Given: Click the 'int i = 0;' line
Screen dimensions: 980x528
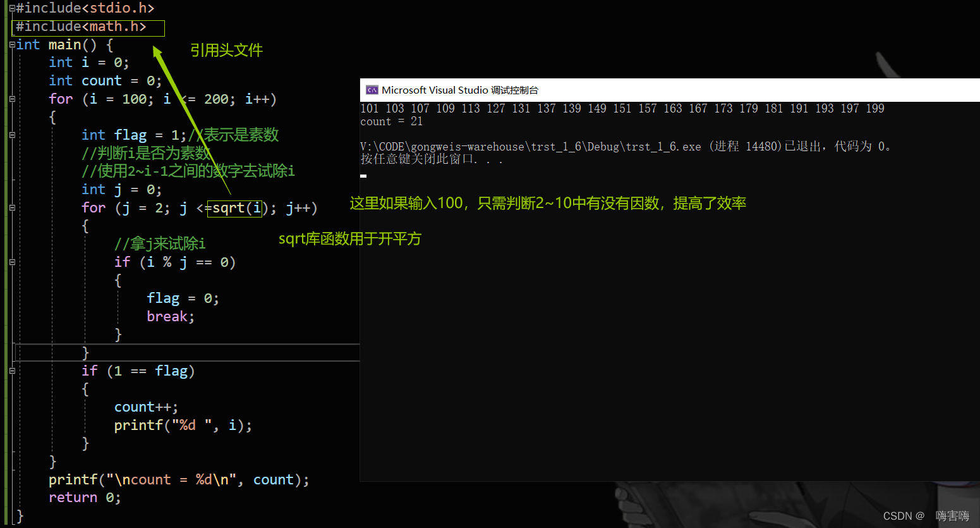Looking at the screenshot, I should [89, 63].
